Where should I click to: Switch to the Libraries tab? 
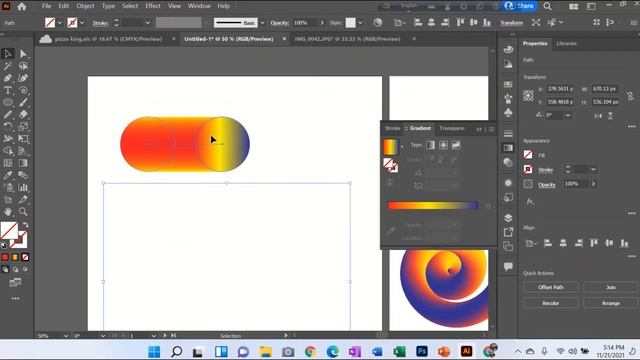pos(566,43)
